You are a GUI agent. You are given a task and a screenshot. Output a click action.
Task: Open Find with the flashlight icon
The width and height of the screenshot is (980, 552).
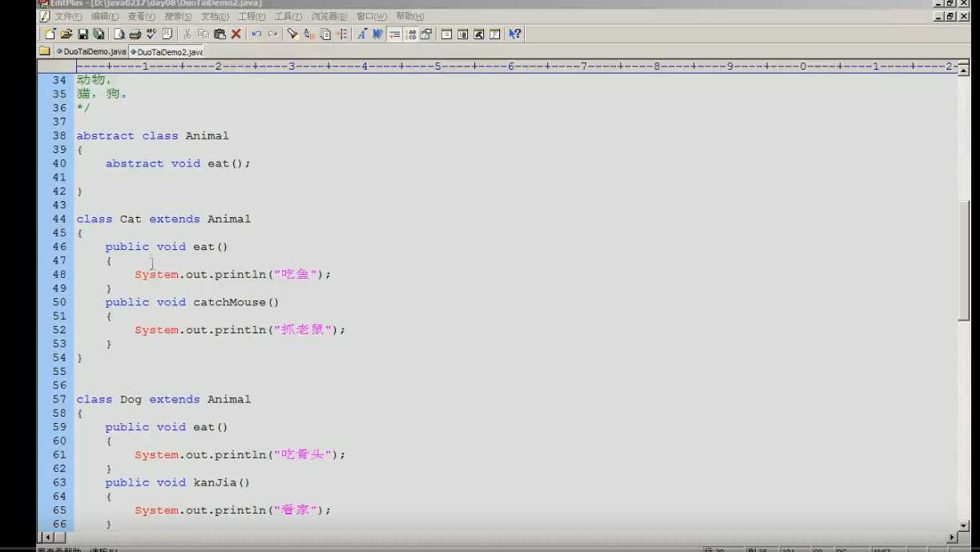click(x=292, y=34)
